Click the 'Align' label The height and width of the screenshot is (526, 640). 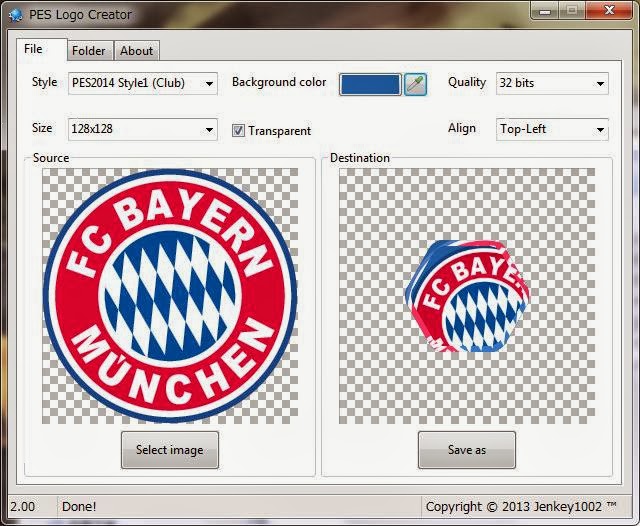(x=462, y=128)
